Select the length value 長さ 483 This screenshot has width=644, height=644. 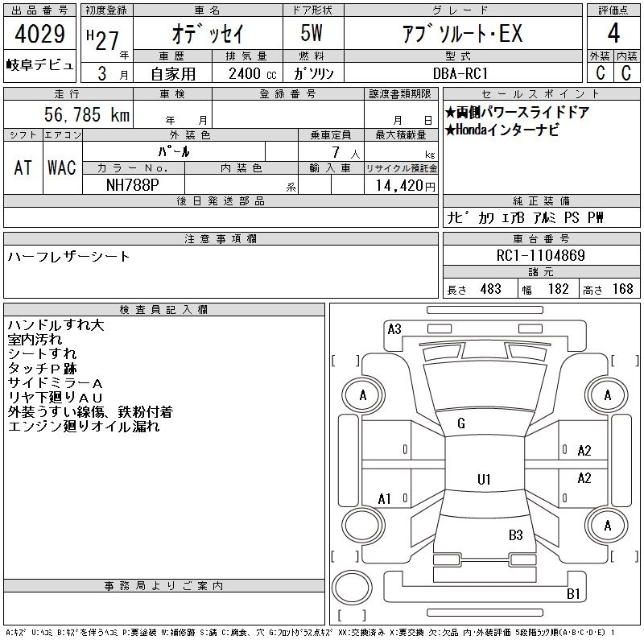(474, 289)
